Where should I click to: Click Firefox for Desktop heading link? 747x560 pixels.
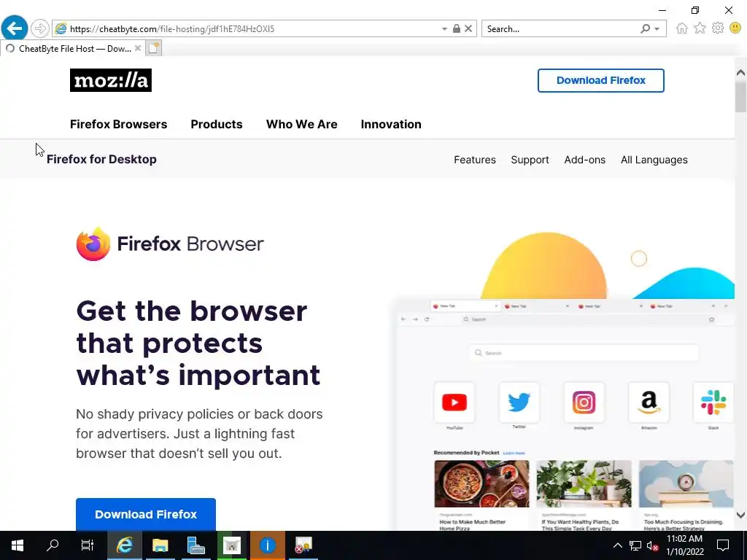101,159
